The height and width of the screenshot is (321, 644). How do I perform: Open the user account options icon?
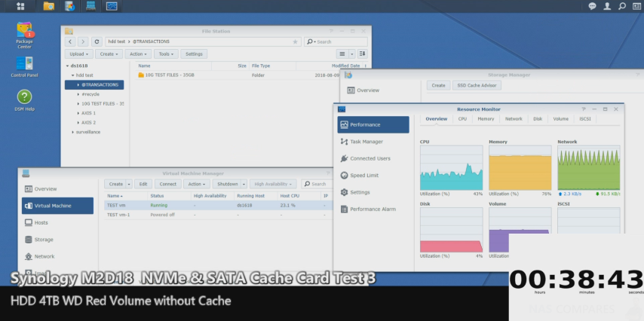(607, 6)
